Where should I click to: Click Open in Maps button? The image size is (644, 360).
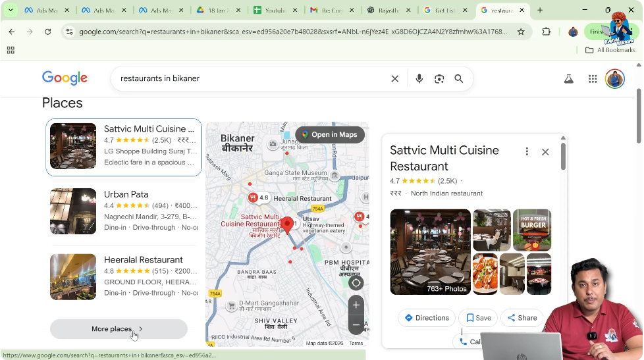point(330,135)
